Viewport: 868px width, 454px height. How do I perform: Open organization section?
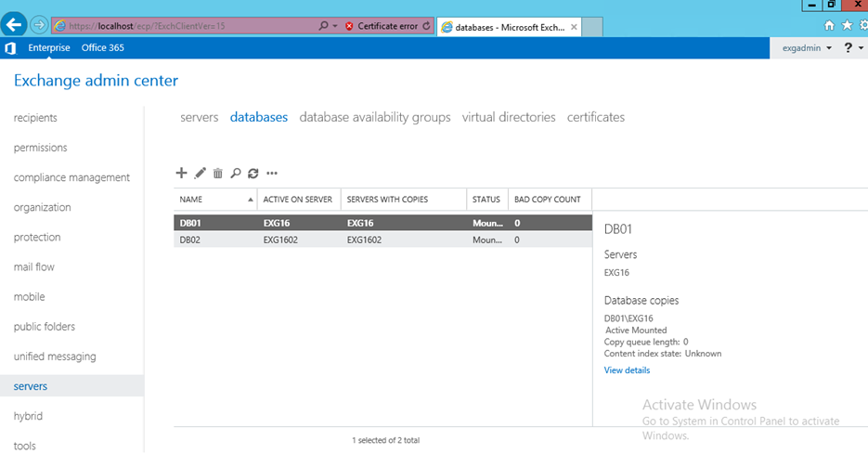click(x=42, y=208)
